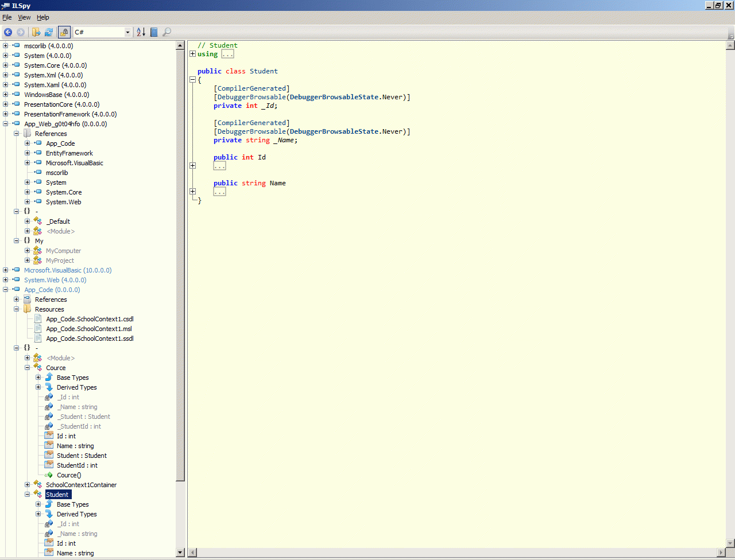Click the MyComputer class icon
Viewport: 735px width, 560px height.
[38, 251]
